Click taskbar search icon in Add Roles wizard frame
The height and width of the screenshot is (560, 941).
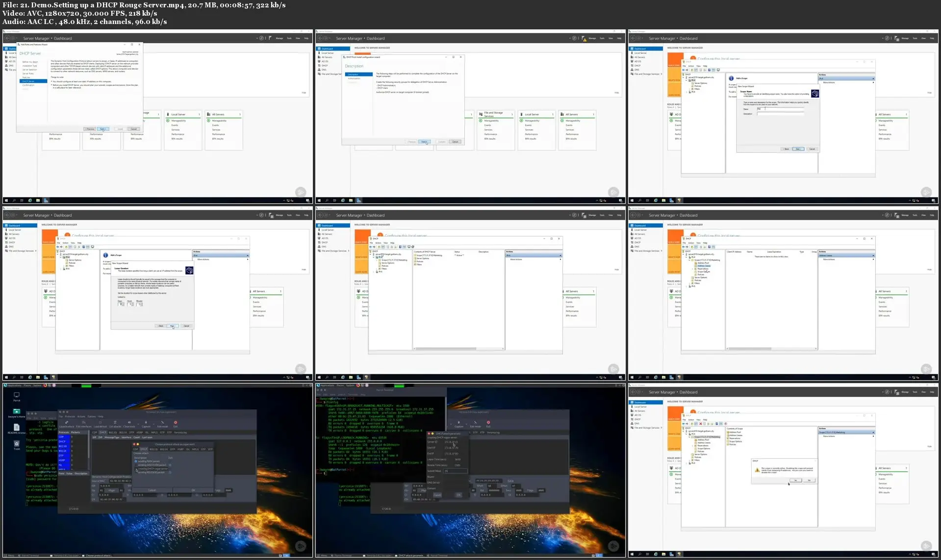(14, 200)
